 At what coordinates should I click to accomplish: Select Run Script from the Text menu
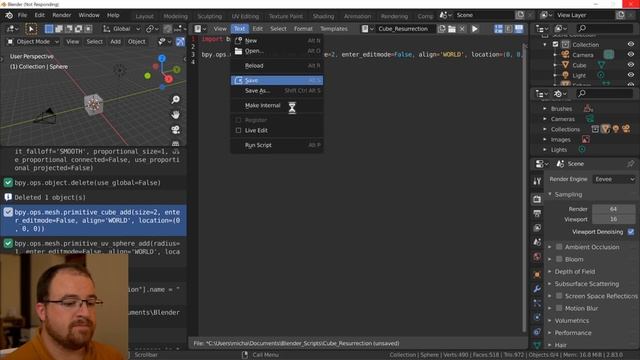[x=277, y=145]
